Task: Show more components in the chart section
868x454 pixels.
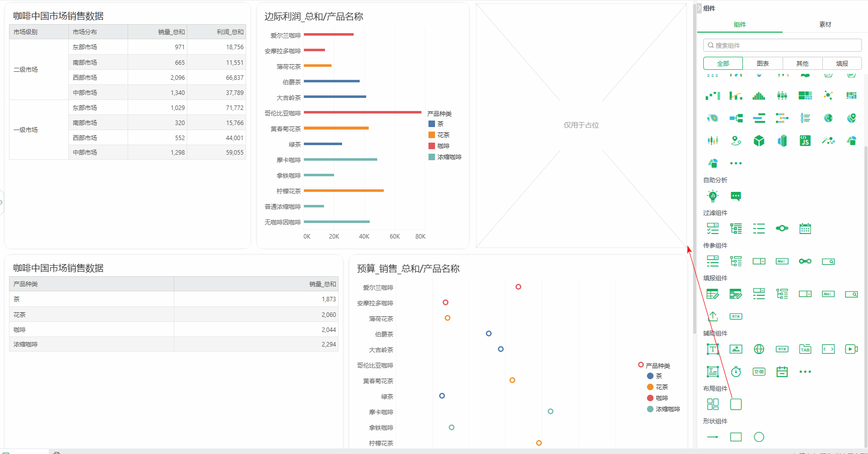Action: click(736, 163)
